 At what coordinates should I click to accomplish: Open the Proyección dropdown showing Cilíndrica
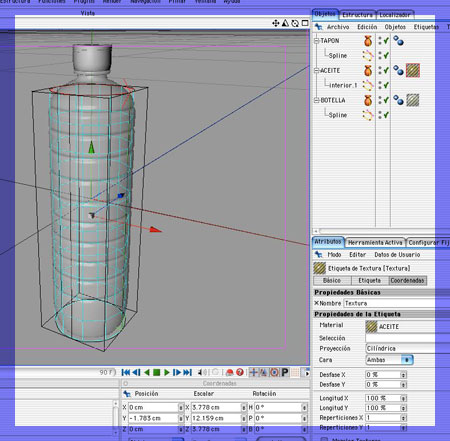click(x=407, y=349)
